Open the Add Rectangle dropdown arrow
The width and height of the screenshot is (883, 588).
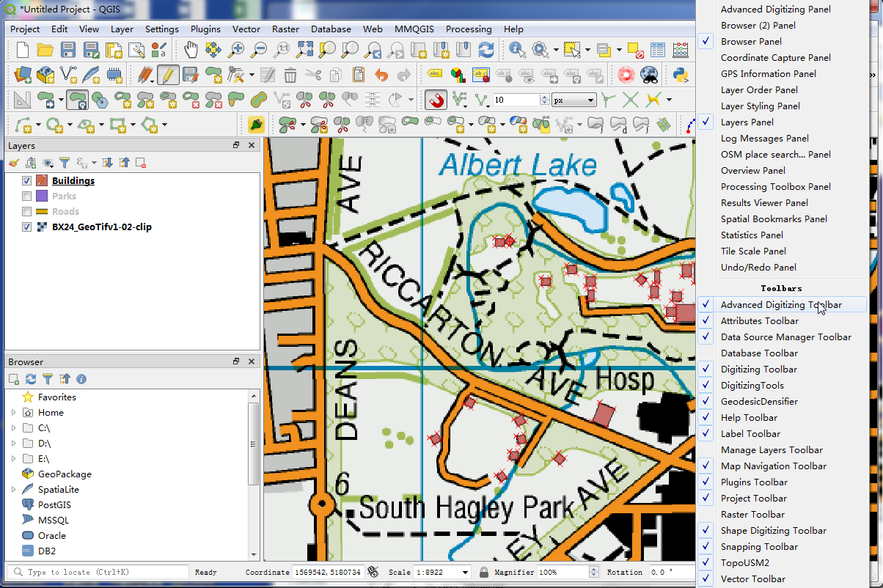[133, 125]
